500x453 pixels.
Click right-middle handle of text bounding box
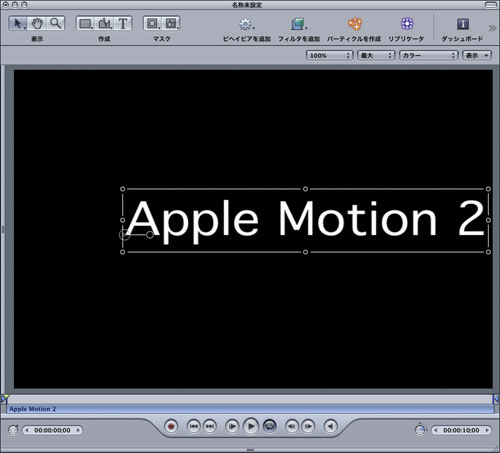(488, 220)
